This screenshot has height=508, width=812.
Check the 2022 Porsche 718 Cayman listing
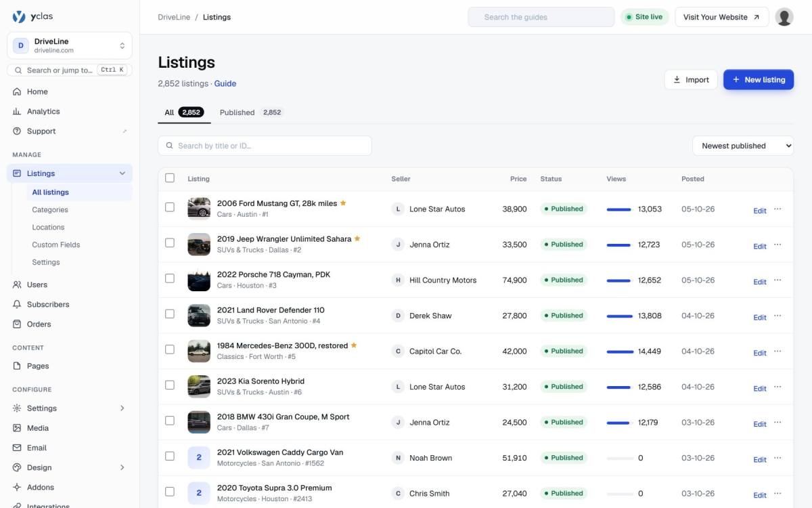(x=170, y=278)
